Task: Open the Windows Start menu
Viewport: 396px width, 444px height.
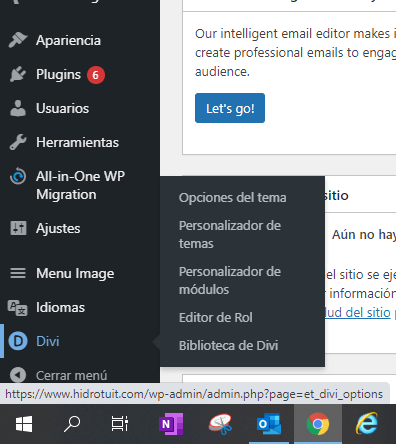Action: 24,424
